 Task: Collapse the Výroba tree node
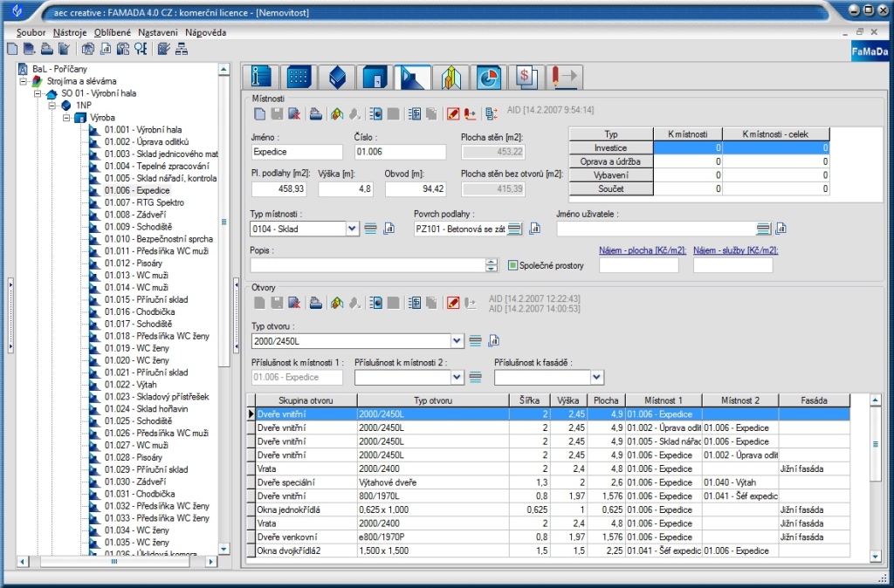pyautogui.click(x=66, y=118)
